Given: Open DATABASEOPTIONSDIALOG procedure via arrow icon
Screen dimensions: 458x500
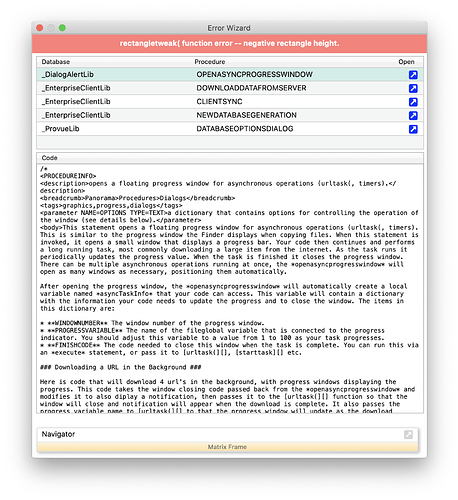Looking at the screenshot, I should pyautogui.click(x=413, y=129).
